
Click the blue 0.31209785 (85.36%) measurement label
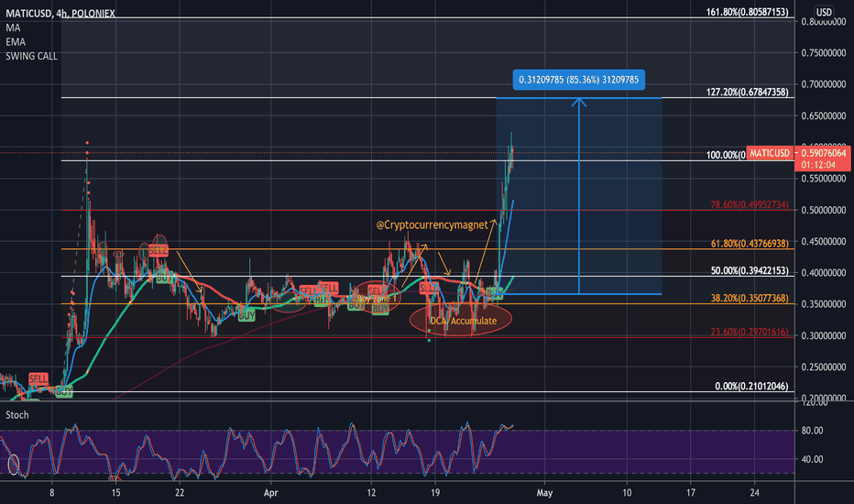pos(578,80)
